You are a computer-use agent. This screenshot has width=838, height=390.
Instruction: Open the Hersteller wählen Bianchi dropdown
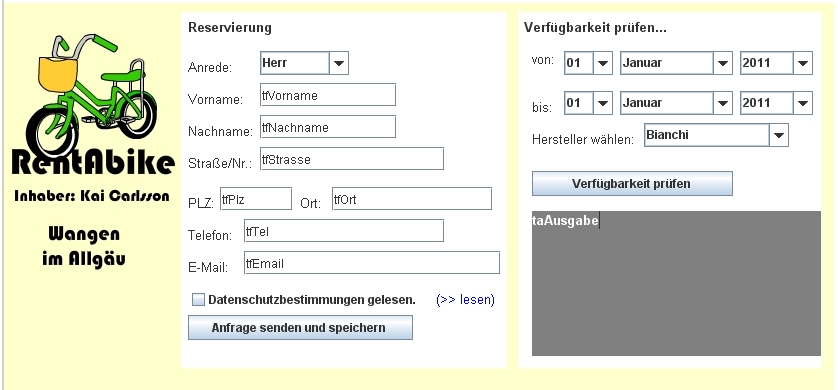[x=716, y=135]
